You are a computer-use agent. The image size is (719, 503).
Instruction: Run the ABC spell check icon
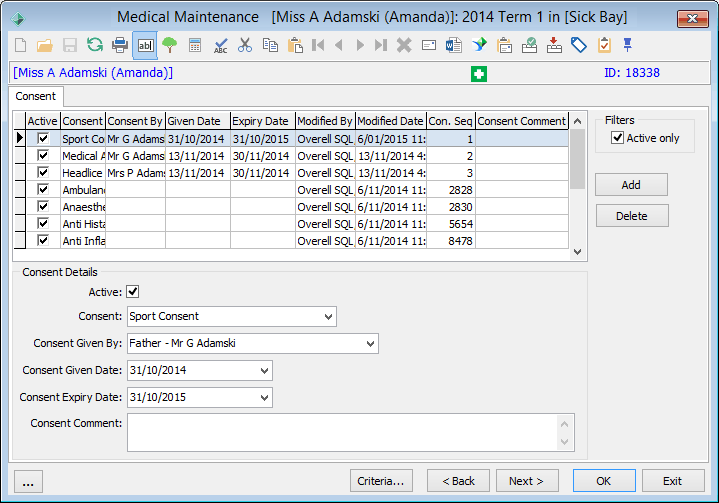click(221, 45)
